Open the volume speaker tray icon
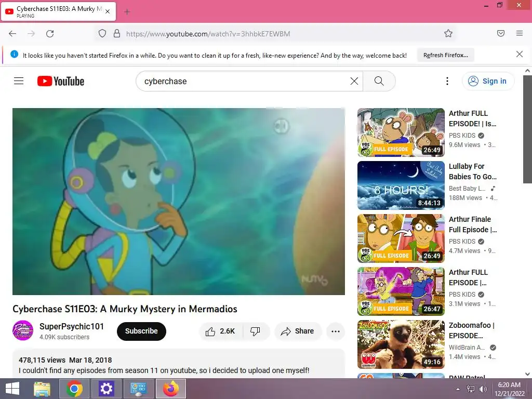This screenshot has height=399, width=532. point(483,389)
